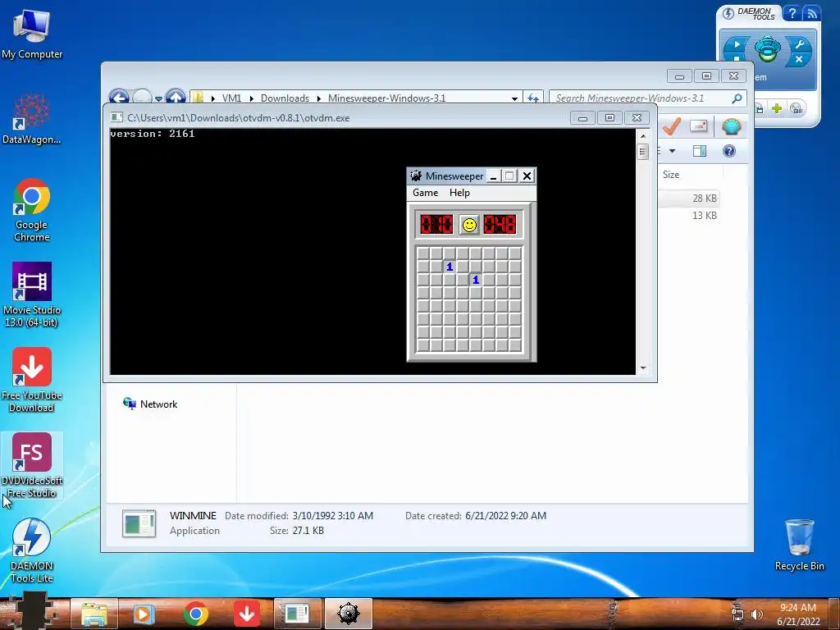Click the play mount button in DAEMON gadget
Image resolution: width=840 pixels, height=630 pixels.
[x=737, y=44]
